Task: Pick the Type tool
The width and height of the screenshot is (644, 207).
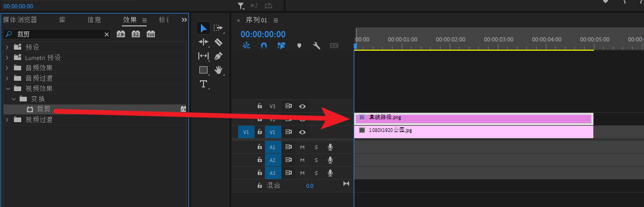Action: click(203, 84)
